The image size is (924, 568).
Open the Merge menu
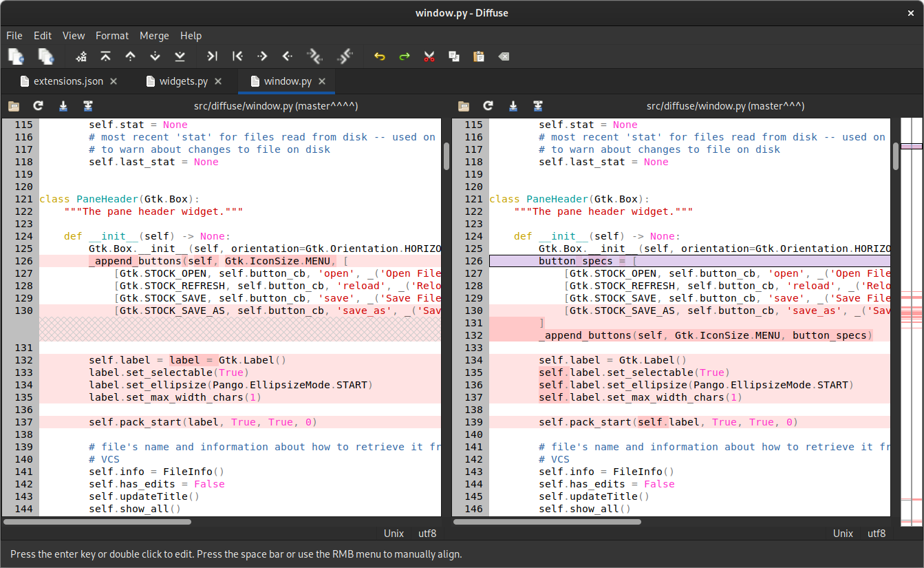tap(154, 36)
